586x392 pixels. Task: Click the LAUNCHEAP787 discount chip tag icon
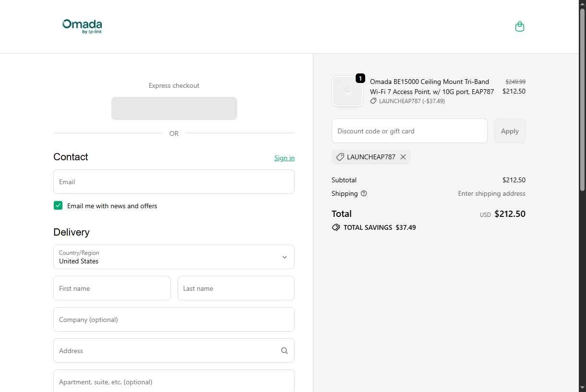340,157
